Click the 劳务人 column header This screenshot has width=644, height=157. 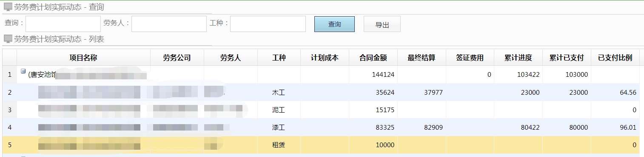pyautogui.click(x=231, y=58)
